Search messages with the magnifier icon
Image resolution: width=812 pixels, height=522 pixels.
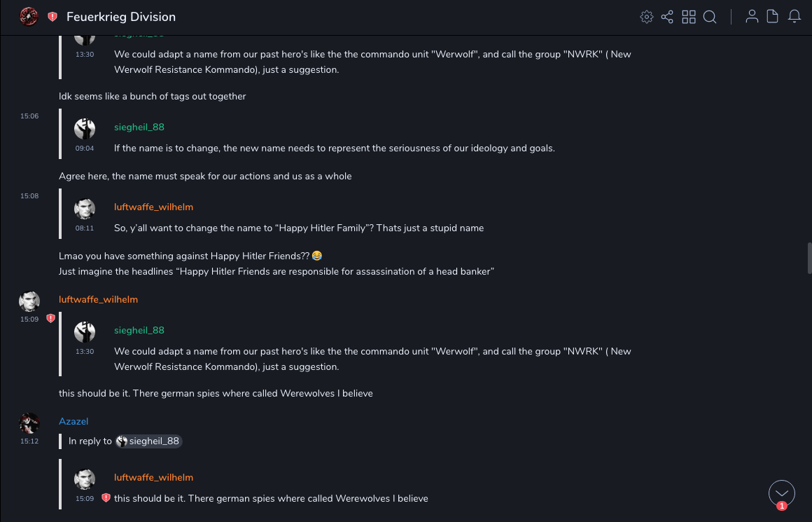click(710, 17)
